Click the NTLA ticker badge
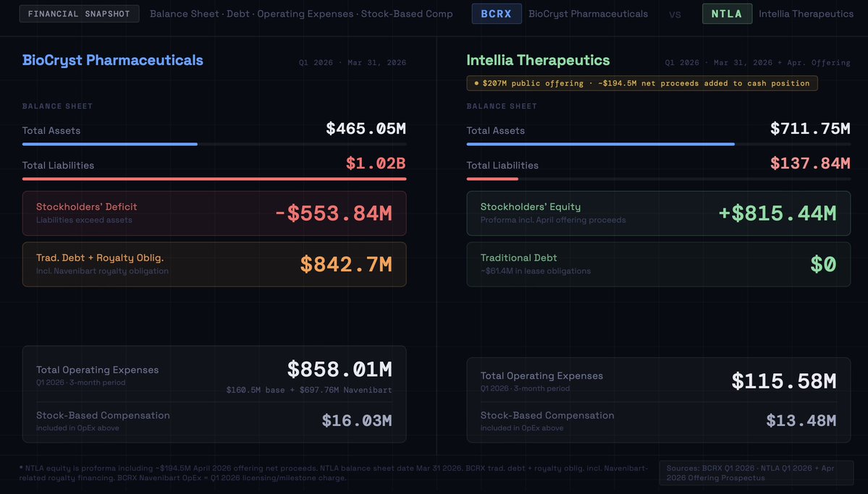This screenshot has height=494, width=868. (x=727, y=14)
